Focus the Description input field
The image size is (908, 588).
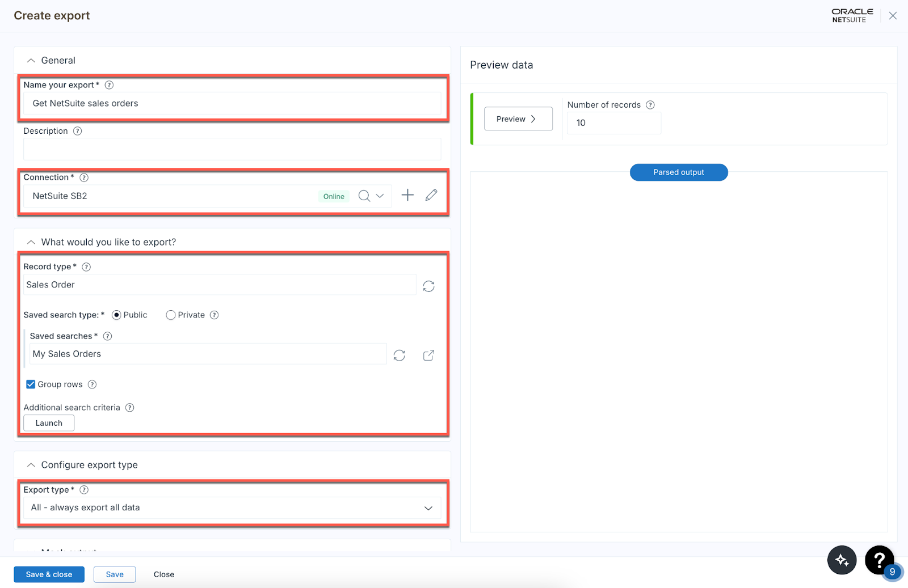coord(232,149)
